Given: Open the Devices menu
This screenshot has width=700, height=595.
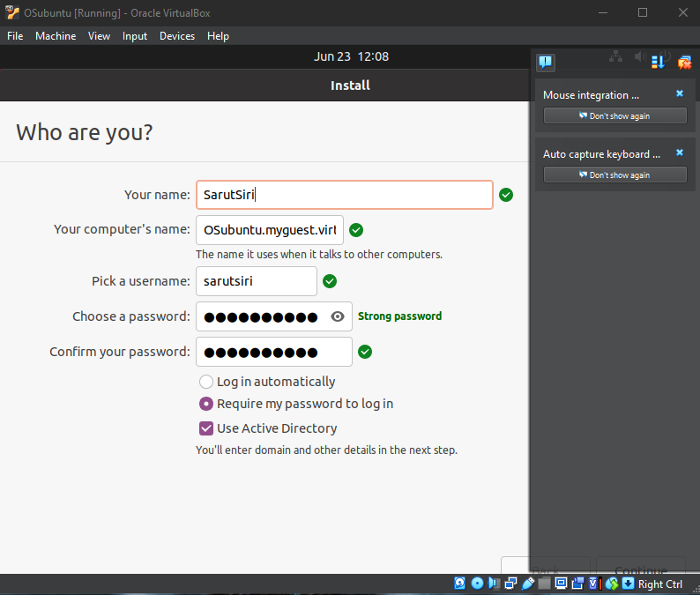Looking at the screenshot, I should click(177, 36).
